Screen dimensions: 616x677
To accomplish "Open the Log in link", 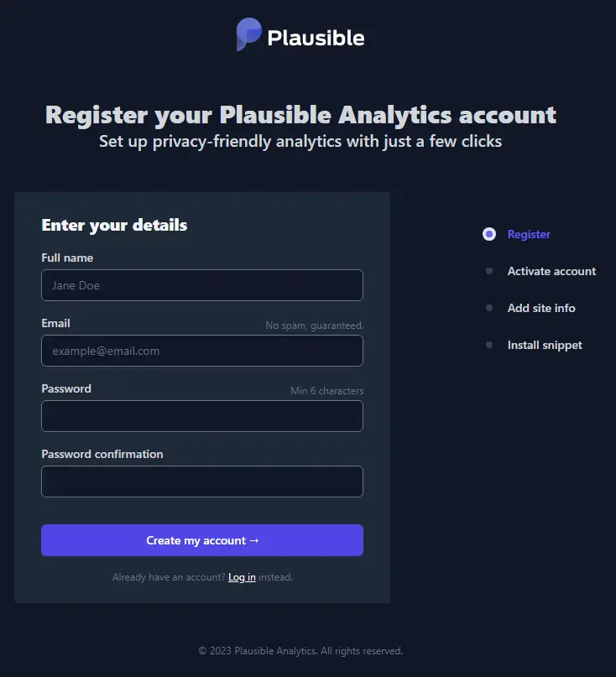I will (x=242, y=577).
